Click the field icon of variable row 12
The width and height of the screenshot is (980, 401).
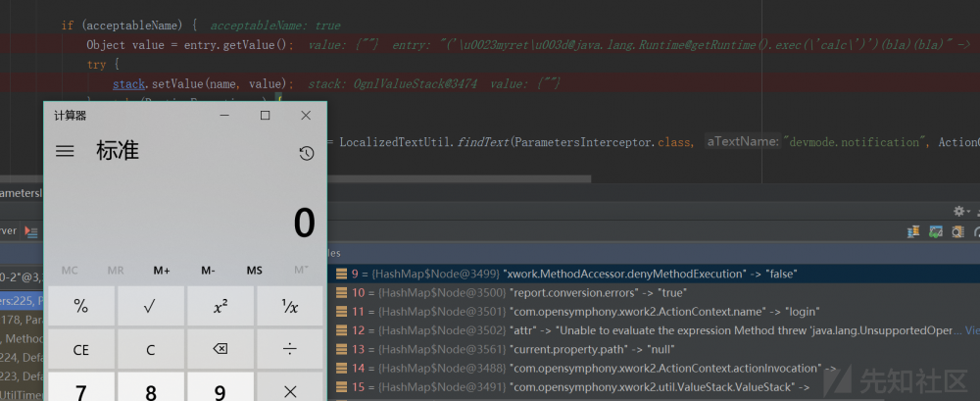341,330
